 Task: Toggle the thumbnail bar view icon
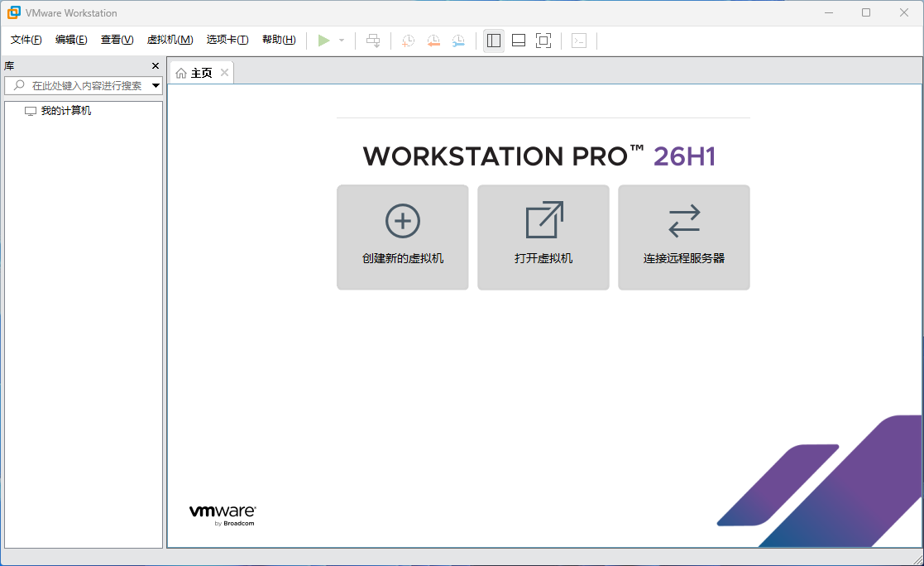(x=519, y=41)
